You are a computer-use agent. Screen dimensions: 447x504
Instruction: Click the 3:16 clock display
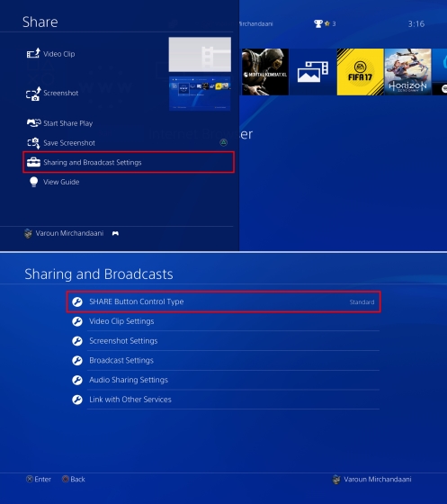coord(416,23)
